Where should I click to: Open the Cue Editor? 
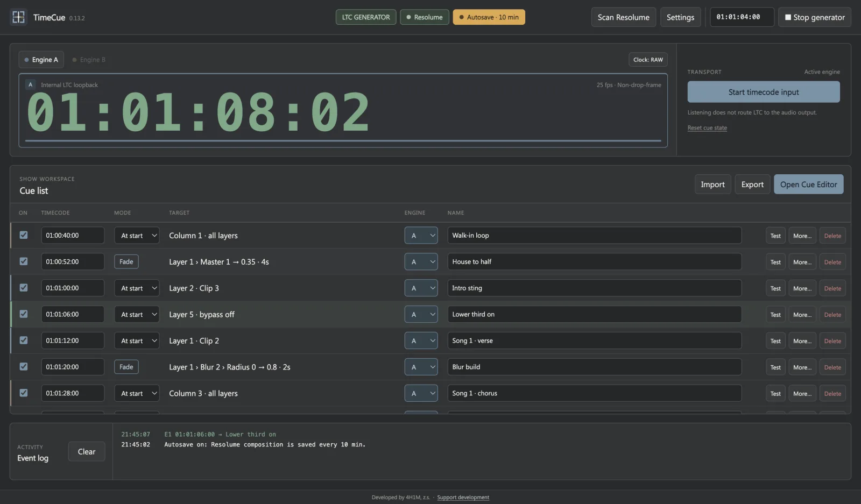[809, 184]
